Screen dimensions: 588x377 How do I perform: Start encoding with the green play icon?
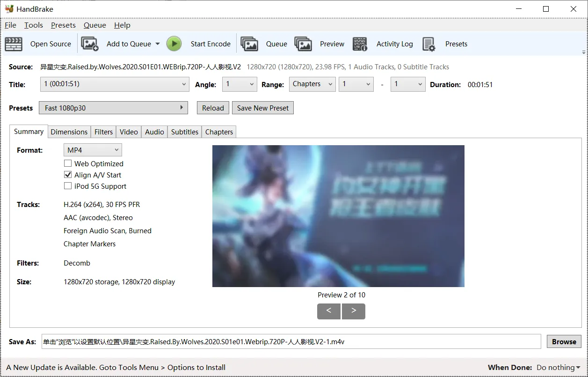(x=174, y=44)
